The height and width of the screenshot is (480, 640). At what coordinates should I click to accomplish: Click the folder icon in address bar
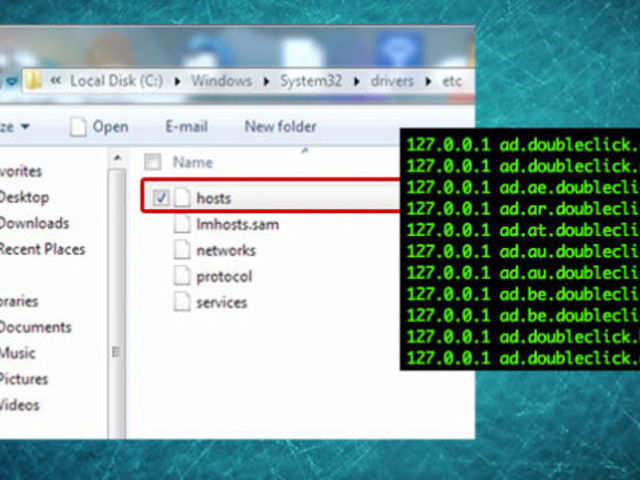coord(33,80)
